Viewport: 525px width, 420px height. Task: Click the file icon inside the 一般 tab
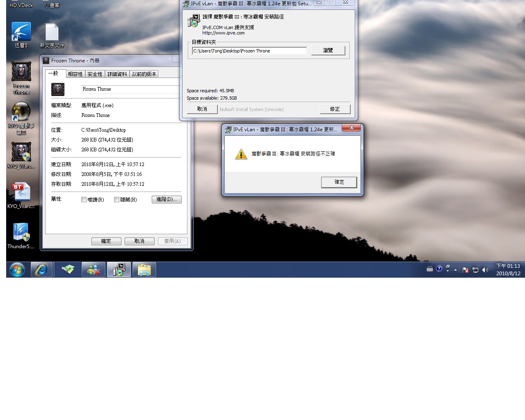(x=58, y=89)
